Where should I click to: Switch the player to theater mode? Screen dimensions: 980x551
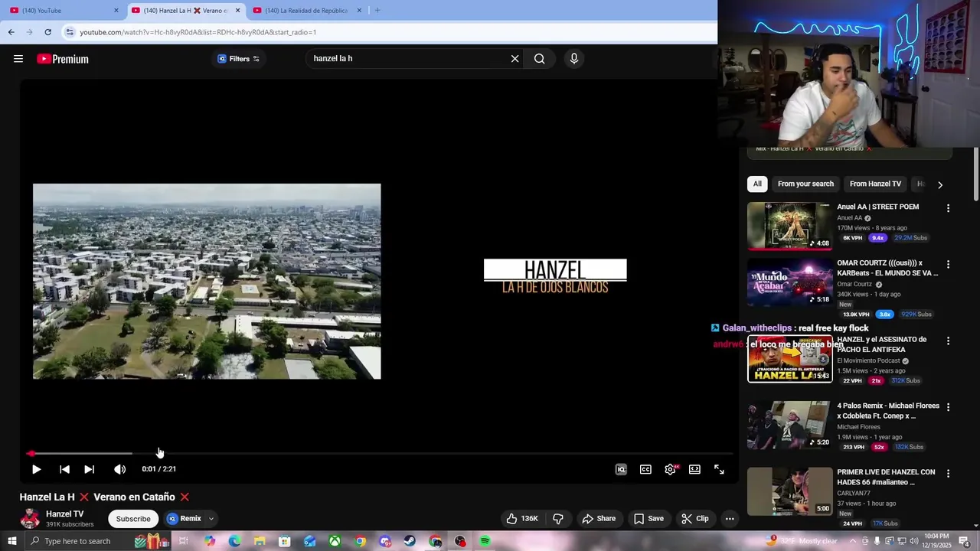click(694, 469)
